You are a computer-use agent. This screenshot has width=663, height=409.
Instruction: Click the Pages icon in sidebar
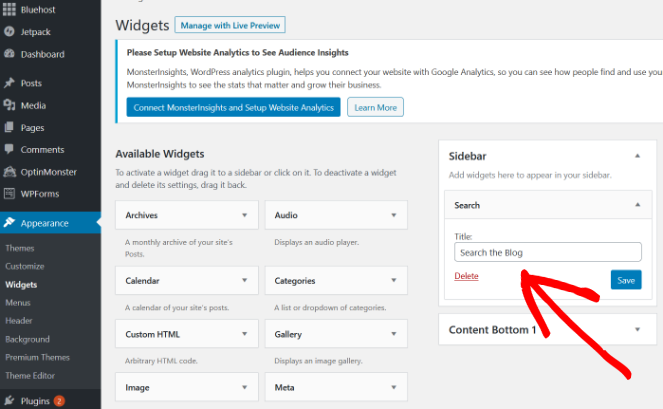point(9,128)
